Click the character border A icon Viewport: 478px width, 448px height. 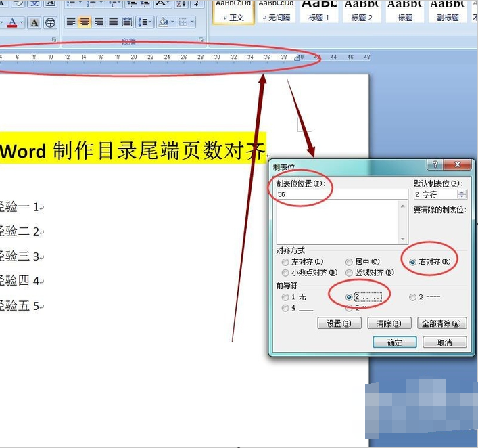(50, 3)
